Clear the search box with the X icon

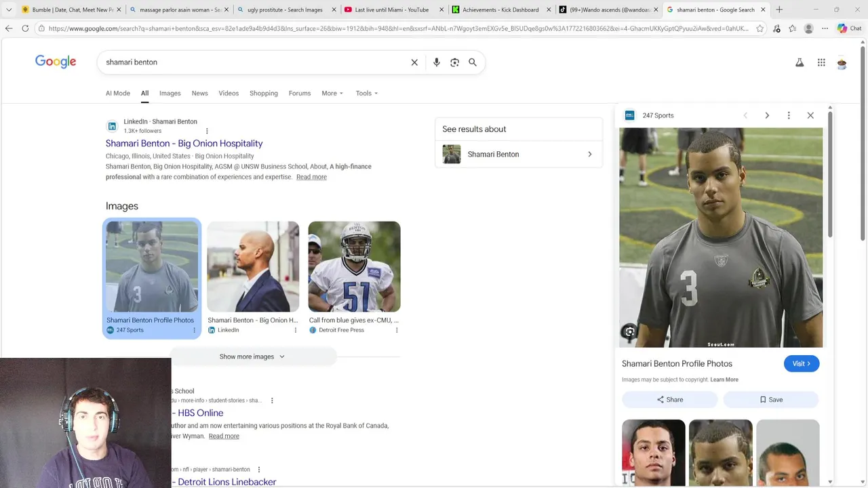coord(414,62)
